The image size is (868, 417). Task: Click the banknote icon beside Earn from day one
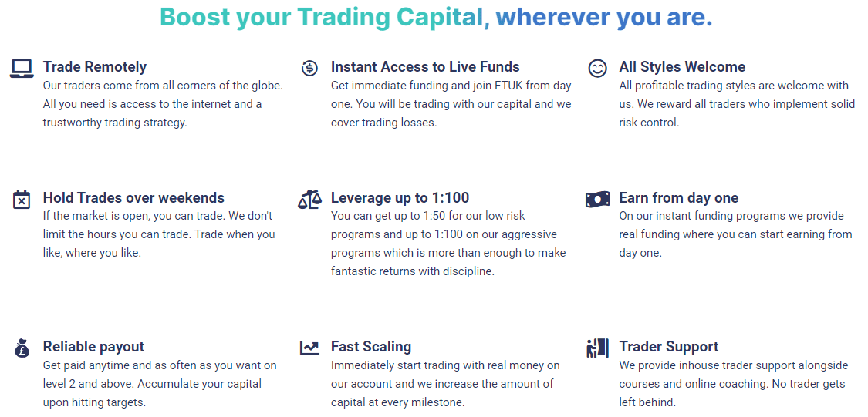[x=597, y=199]
